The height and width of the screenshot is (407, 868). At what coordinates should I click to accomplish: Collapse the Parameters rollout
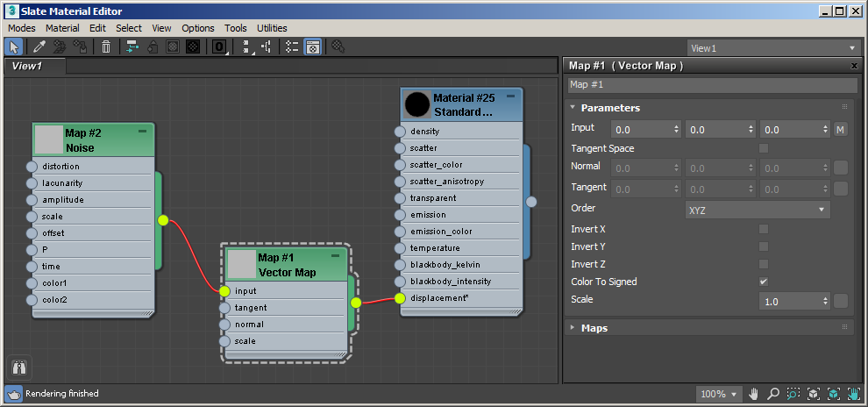pyautogui.click(x=573, y=108)
